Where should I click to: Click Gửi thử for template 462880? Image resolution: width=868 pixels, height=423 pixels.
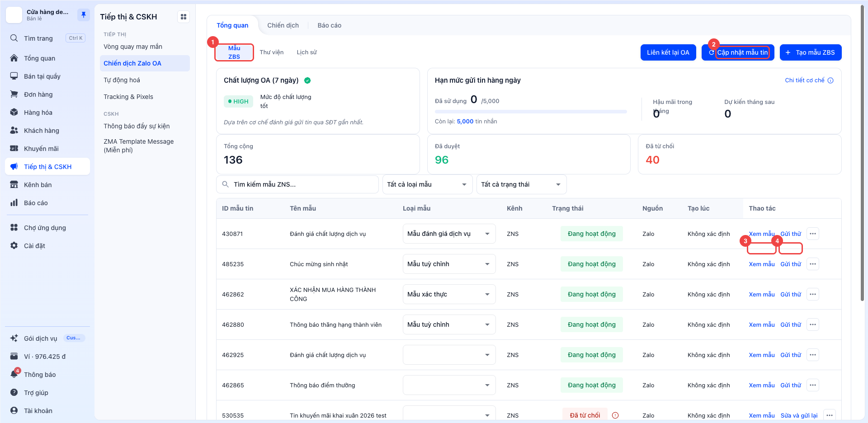791,324
